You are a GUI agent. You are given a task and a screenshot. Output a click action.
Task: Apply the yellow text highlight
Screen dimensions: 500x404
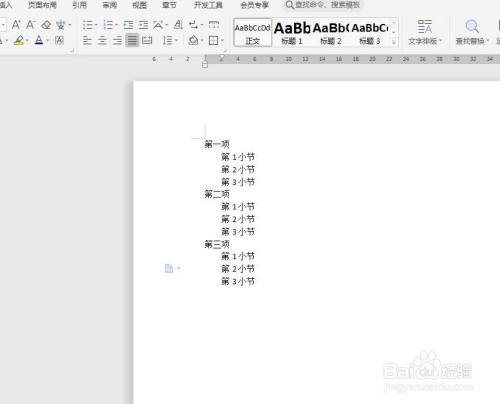19,41
